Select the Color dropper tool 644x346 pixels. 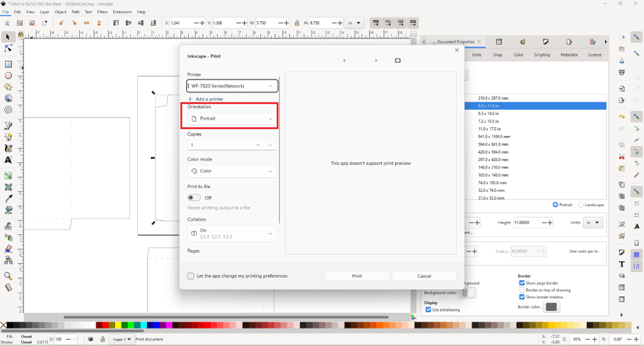tap(9, 198)
